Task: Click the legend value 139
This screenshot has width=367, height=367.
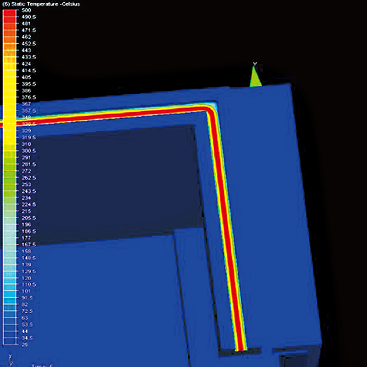Action: 26,264
